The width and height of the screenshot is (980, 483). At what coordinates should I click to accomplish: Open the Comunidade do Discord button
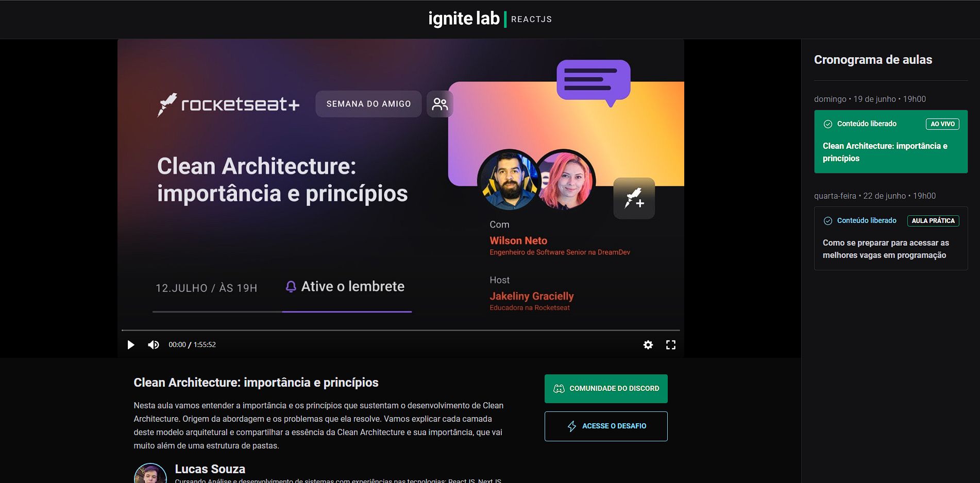pos(606,389)
